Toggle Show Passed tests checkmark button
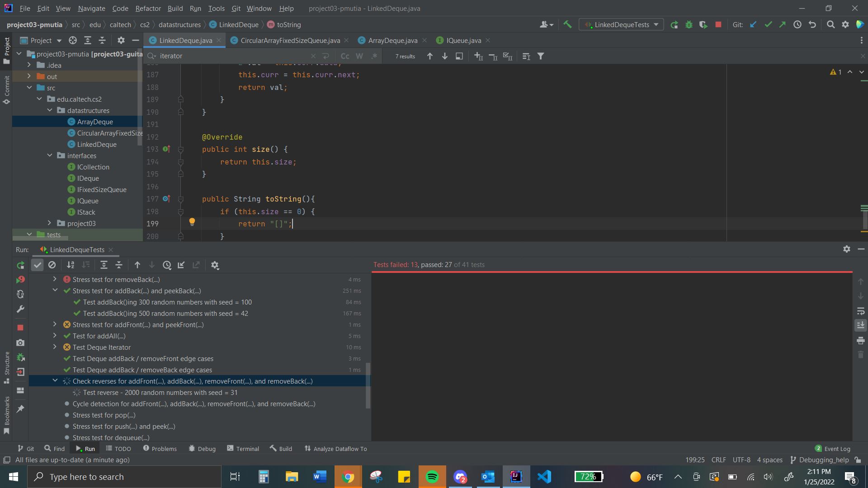The height and width of the screenshot is (488, 868). (x=38, y=265)
